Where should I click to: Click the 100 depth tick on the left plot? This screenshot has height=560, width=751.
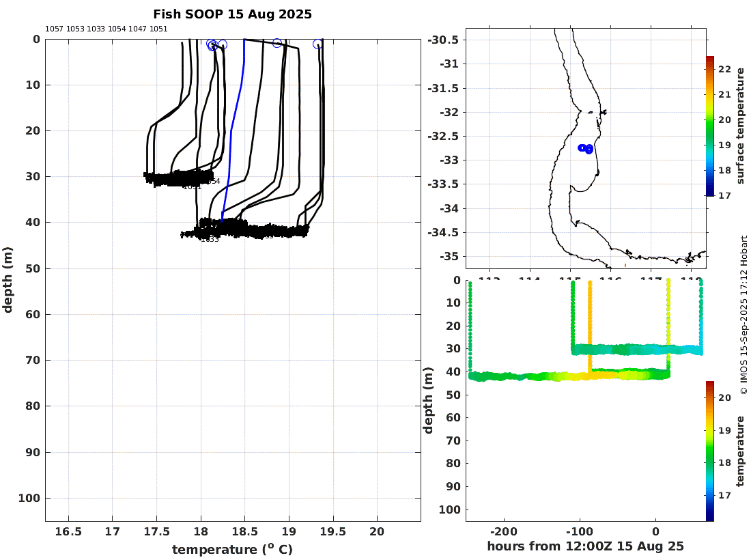click(29, 499)
